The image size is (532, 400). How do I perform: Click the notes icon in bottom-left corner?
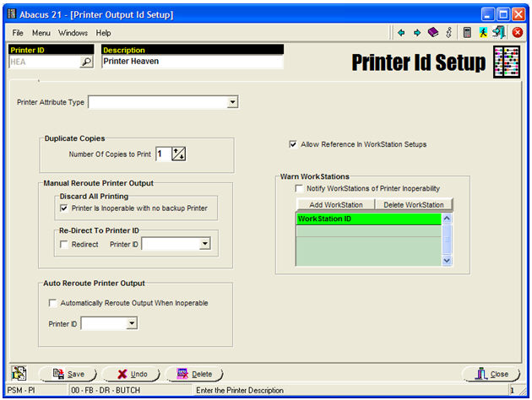(19, 373)
